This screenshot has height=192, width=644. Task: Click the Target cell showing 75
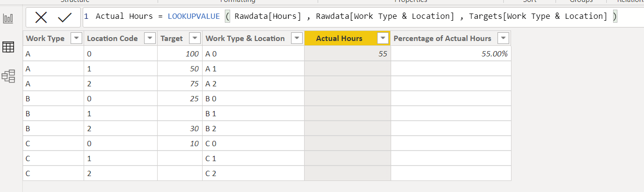[x=180, y=83]
